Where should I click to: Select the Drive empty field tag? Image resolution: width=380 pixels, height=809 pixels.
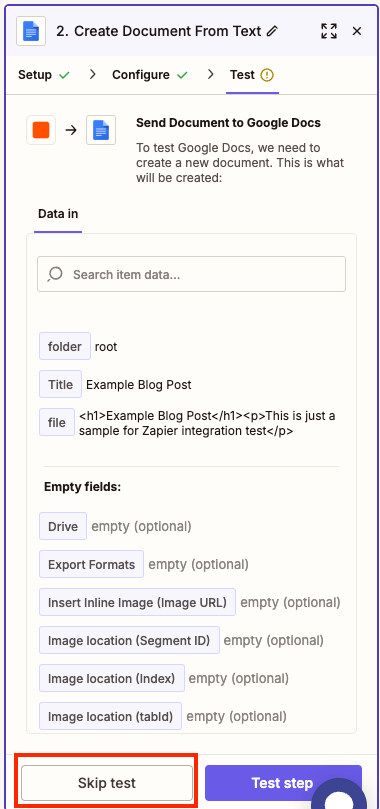click(63, 526)
